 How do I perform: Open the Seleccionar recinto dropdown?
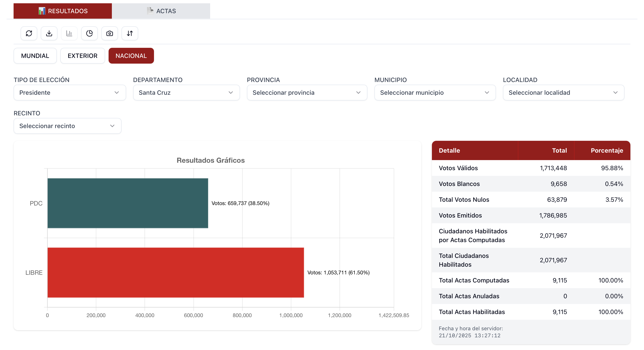(x=67, y=126)
